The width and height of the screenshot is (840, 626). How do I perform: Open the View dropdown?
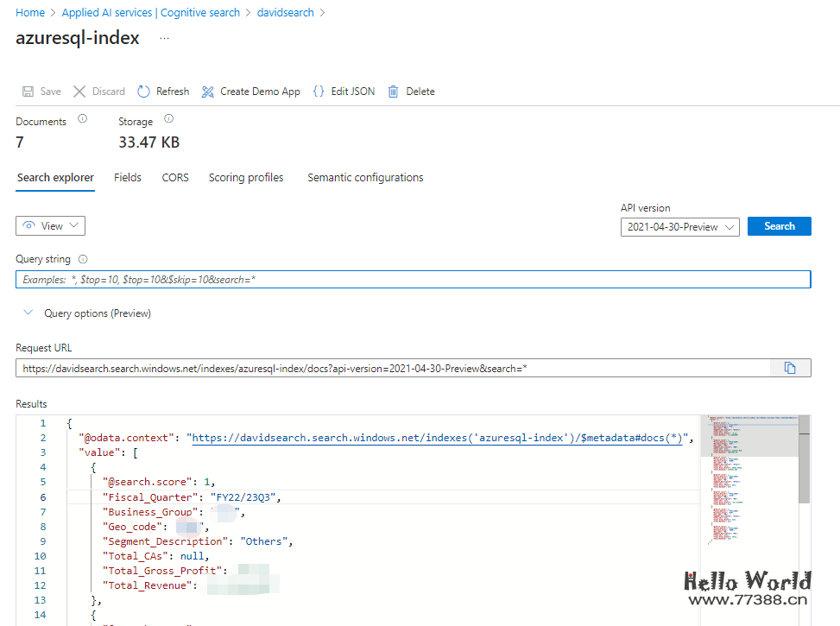click(50, 226)
